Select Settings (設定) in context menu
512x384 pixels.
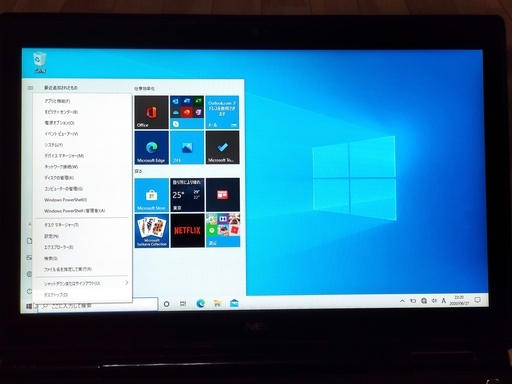click(x=82, y=236)
